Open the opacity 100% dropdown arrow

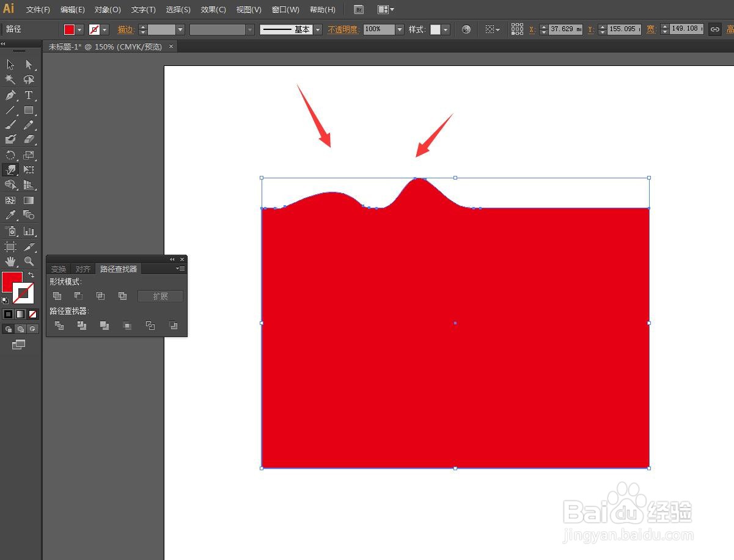click(x=400, y=29)
